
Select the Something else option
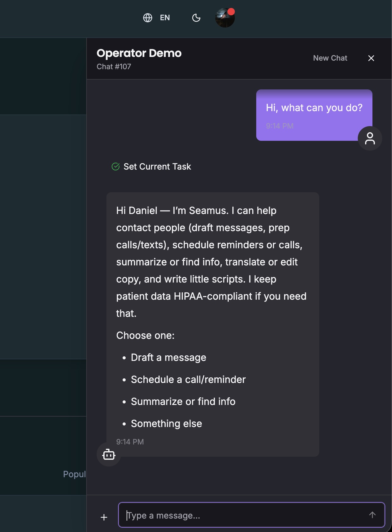[x=166, y=423]
